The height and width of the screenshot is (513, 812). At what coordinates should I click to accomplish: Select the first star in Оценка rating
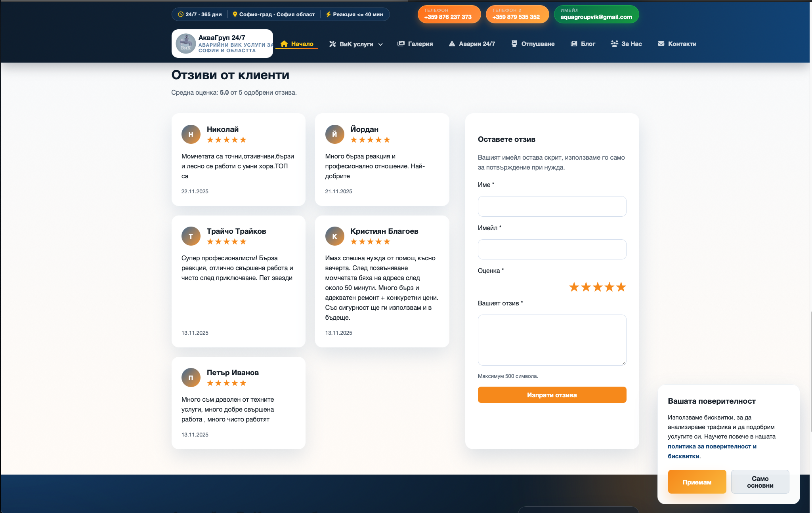pyautogui.click(x=574, y=287)
